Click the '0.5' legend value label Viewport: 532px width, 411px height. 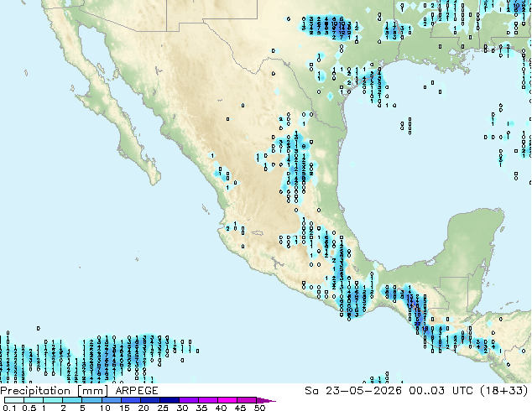[29, 408]
